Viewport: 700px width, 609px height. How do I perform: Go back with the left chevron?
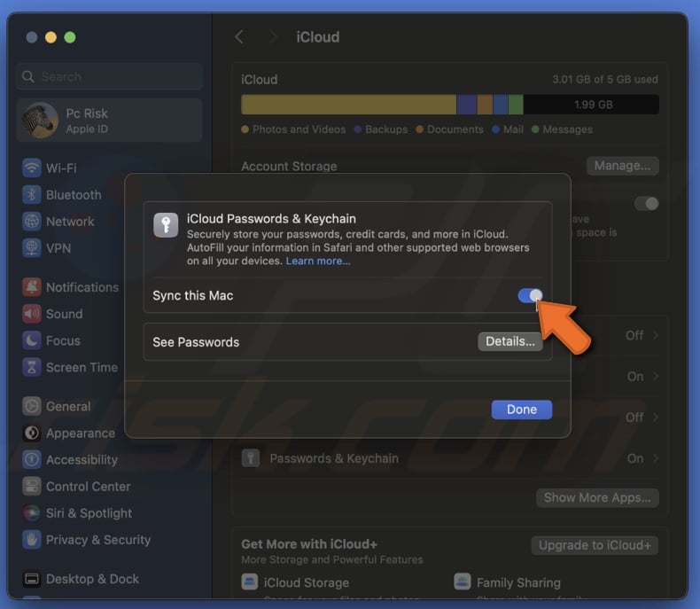click(x=239, y=37)
